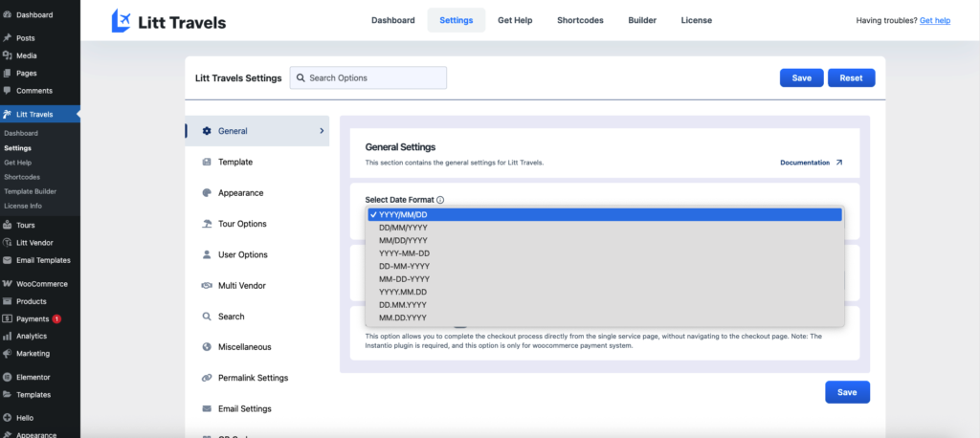Click the Permalink Settings chain icon
This screenshot has height=438, width=980.
click(x=207, y=378)
